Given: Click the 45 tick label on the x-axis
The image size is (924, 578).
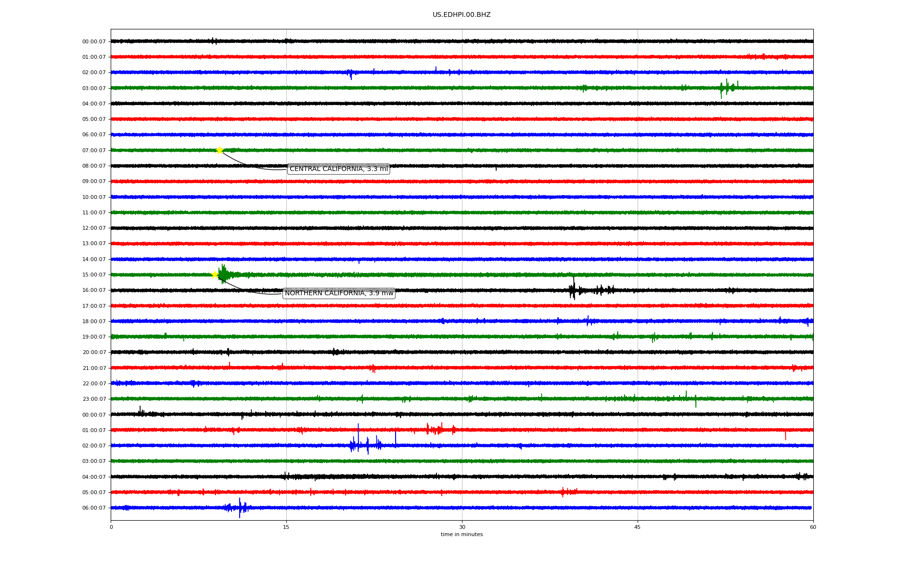Looking at the screenshot, I should coord(638,527).
